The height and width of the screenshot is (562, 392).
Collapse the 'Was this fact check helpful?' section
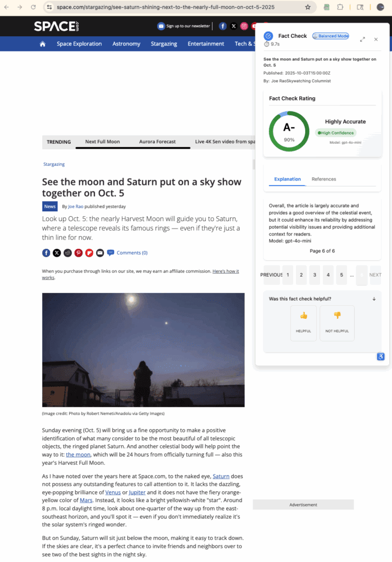pos(374,299)
